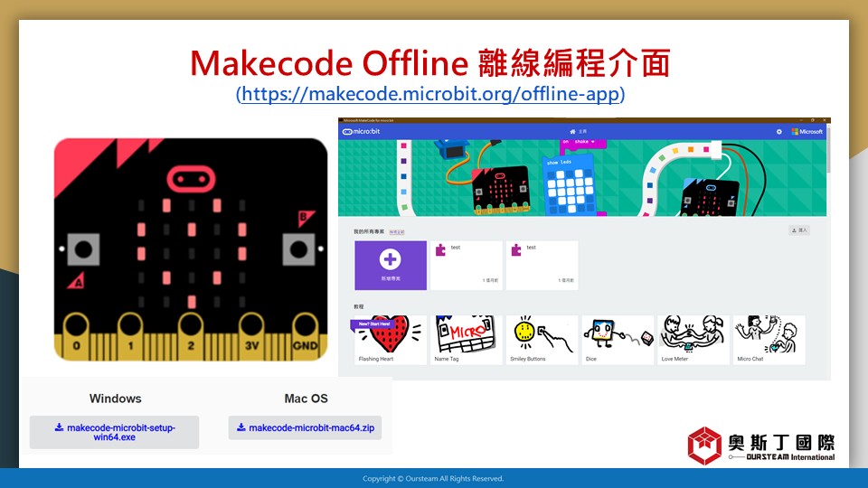The width and height of the screenshot is (868, 488).
Task: Click the Oursteam International logo icon
Action: pos(704,446)
